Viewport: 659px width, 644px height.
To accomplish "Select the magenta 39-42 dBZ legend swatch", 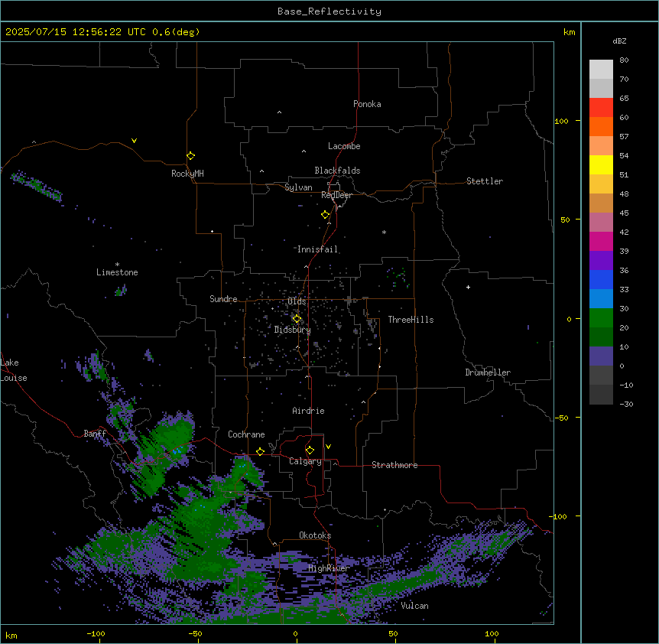I will (601, 241).
